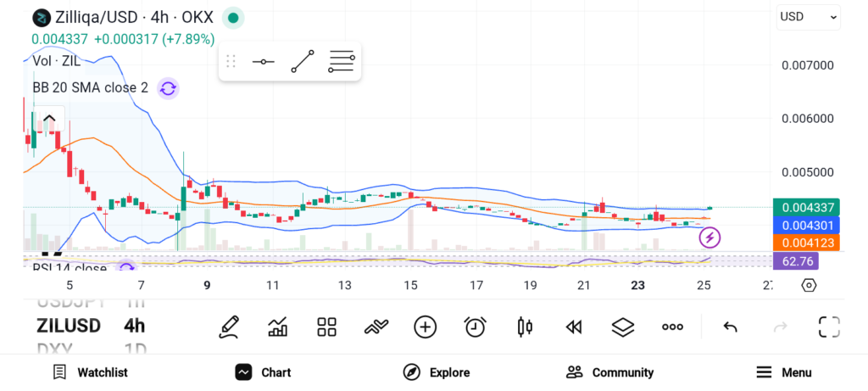Switch to the Watchlist tab

90,372
